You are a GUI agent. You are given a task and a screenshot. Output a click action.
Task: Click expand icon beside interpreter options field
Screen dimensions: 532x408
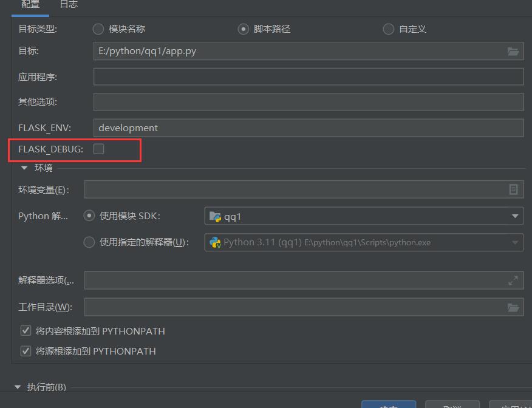coord(514,280)
